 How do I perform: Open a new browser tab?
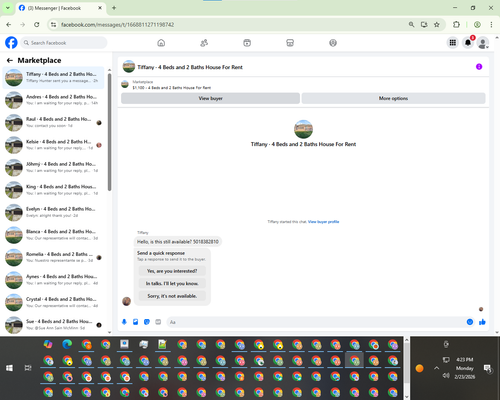tap(114, 8)
